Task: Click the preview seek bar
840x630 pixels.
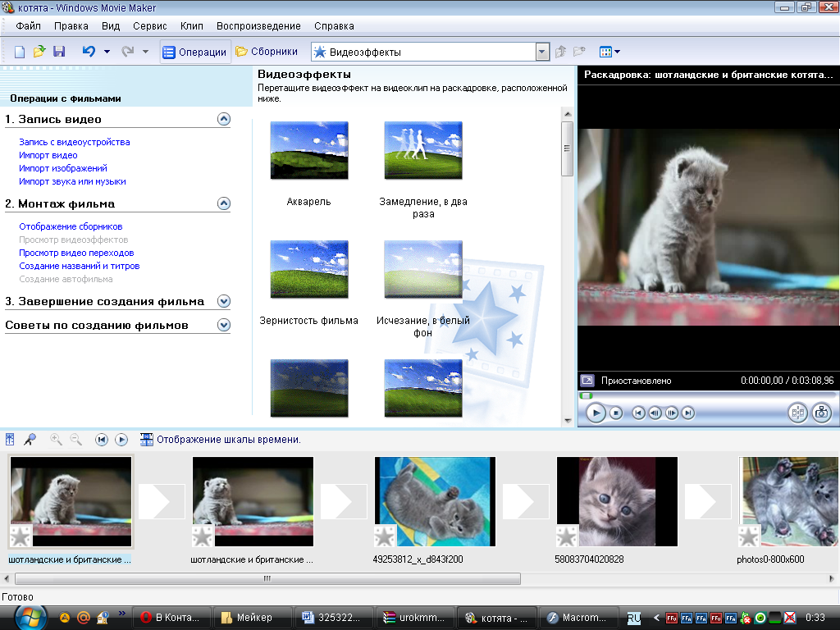Action: pos(707,395)
